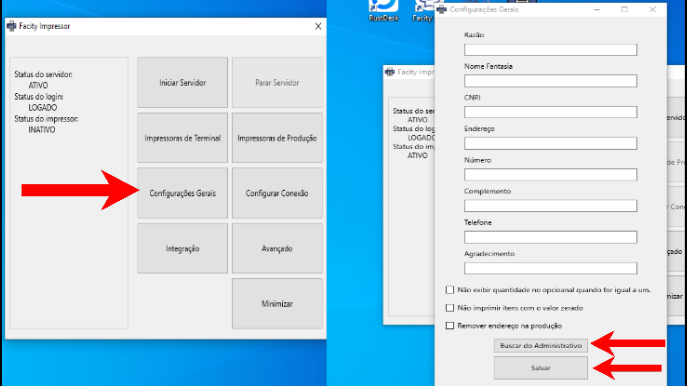Viewport: 687px width, 386px height.
Task: Focus the Razão input field
Action: click(x=550, y=50)
